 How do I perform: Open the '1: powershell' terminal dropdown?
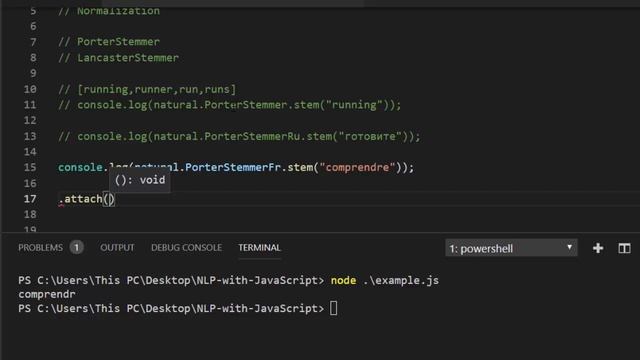(511, 248)
